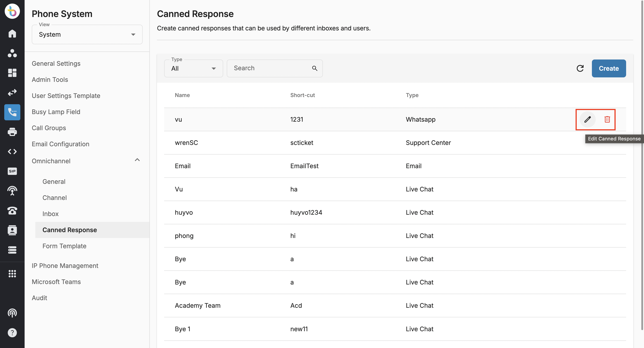Open General Settings menu item

(x=56, y=64)
